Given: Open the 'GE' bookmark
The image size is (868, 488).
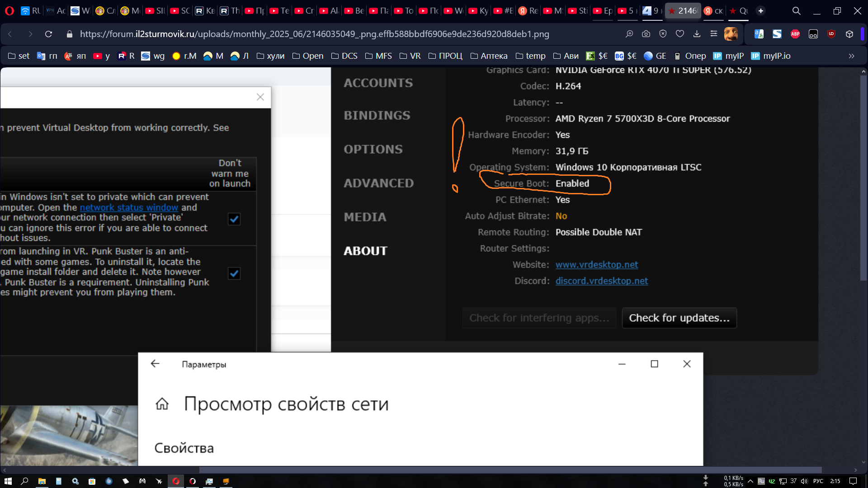Looking at the screenshot, I should tap(655, 56).
